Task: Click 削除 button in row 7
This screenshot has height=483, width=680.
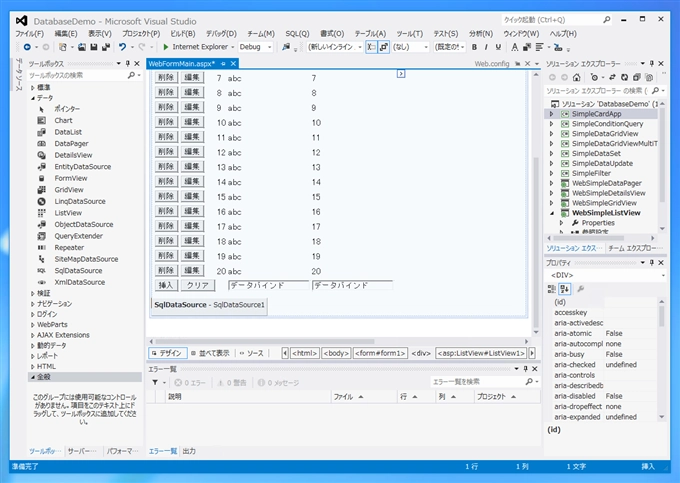Action: [166, 78]
